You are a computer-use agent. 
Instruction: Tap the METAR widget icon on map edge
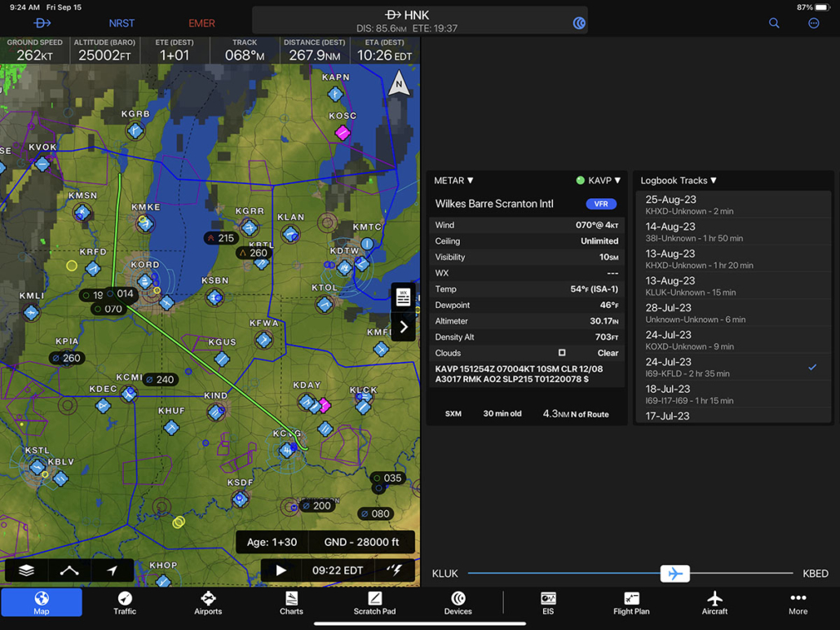(403, 296)
